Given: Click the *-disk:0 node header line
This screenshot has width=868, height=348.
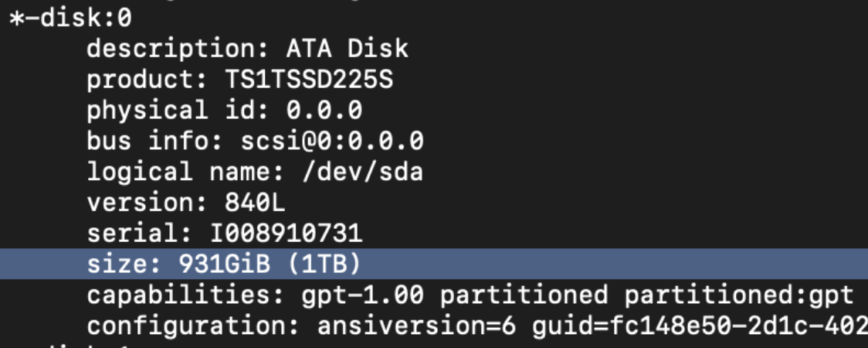Looking at the screenshot, I should pos(70,19).
